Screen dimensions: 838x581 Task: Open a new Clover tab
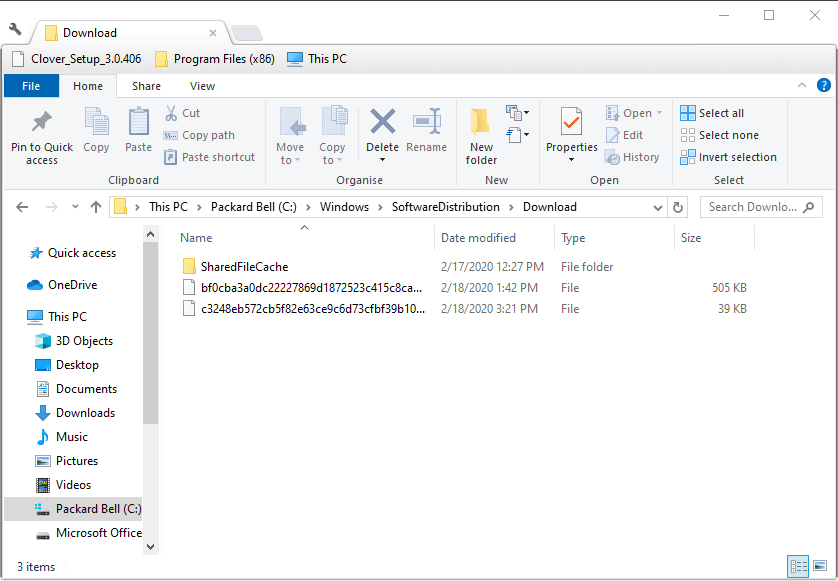click(247, 33)
